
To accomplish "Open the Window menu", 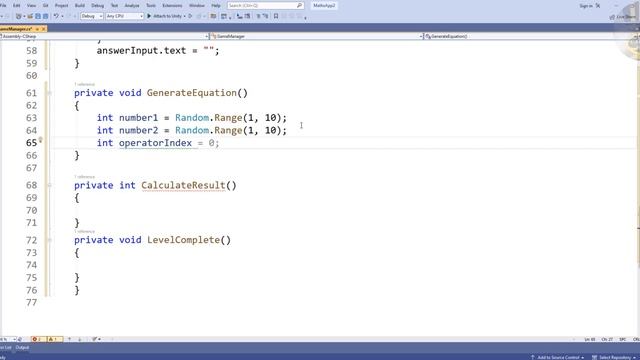I will pos(197,6).
